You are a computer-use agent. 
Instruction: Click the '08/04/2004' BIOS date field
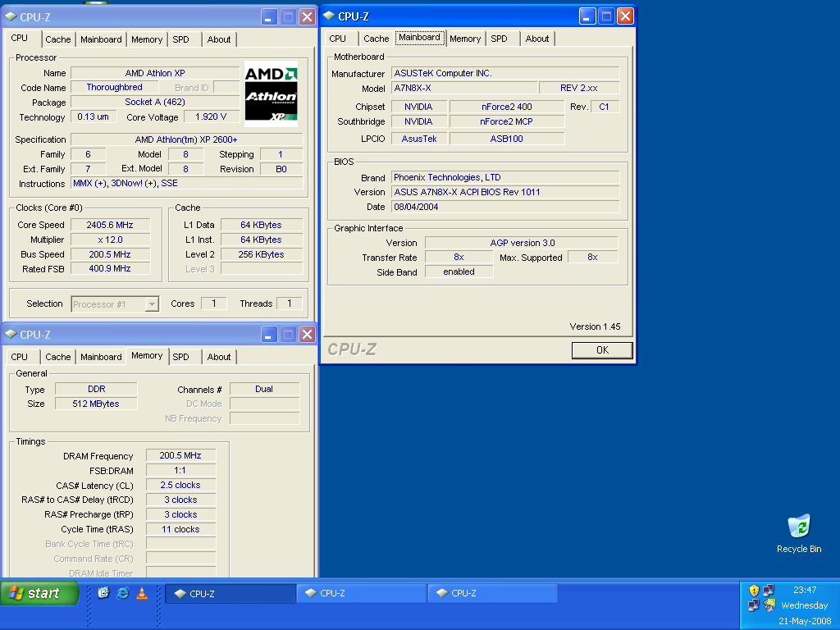pyautogui.click(x=505, y=207)
